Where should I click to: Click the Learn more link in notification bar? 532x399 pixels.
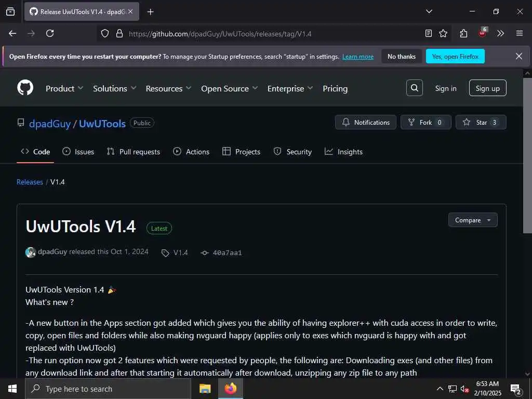(x=357, y=57)
